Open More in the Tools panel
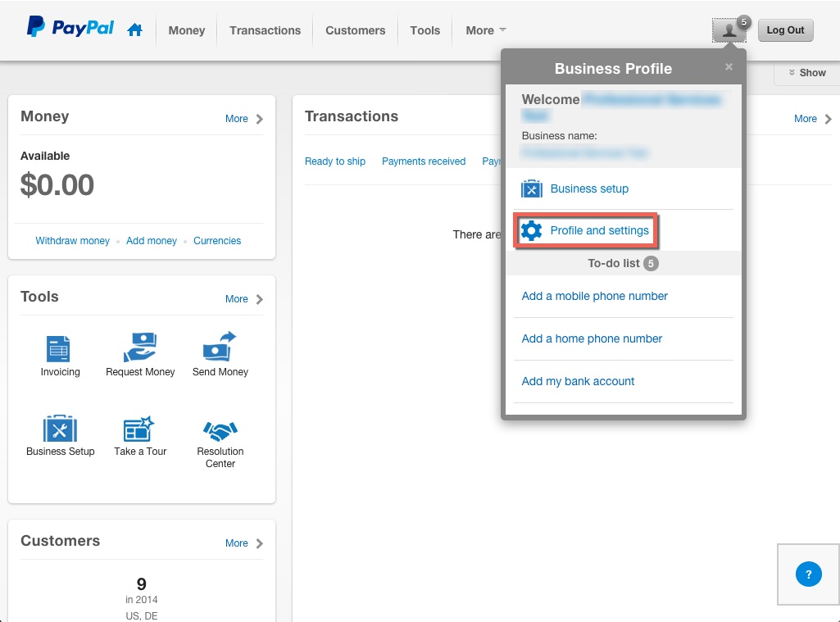Viewport: 840px width, 622px height. click(x=237, y=299)
